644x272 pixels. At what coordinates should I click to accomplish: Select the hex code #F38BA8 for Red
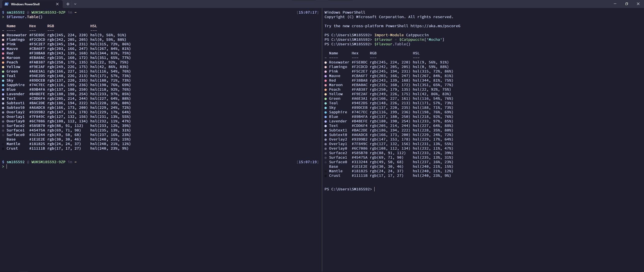pos(37,53)
